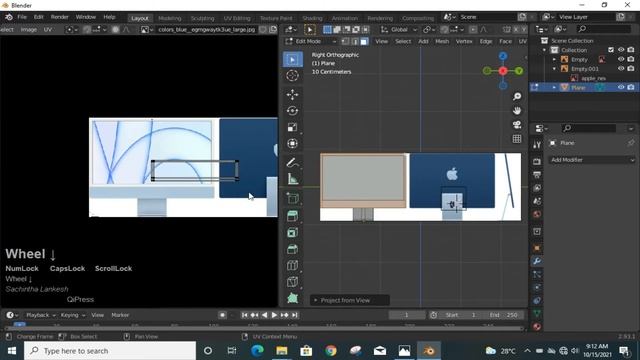Collapse the Empty.001 tree item
Screen dimensions: 640x360
(x=554, y=69)
